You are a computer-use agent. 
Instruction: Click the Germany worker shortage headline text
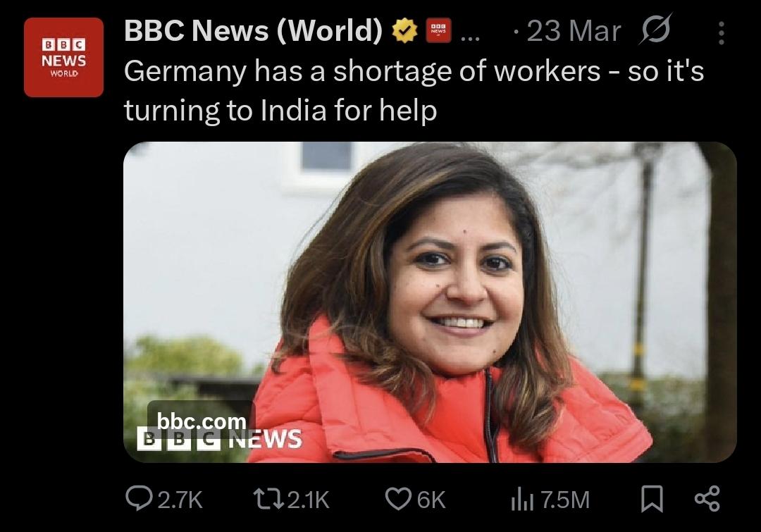[414, 91]
